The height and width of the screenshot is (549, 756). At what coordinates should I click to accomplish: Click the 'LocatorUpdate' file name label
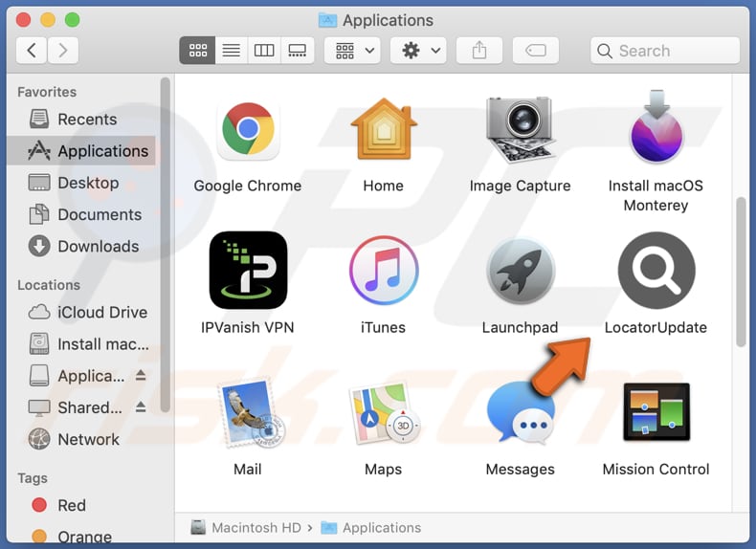(x=656, y=328)
